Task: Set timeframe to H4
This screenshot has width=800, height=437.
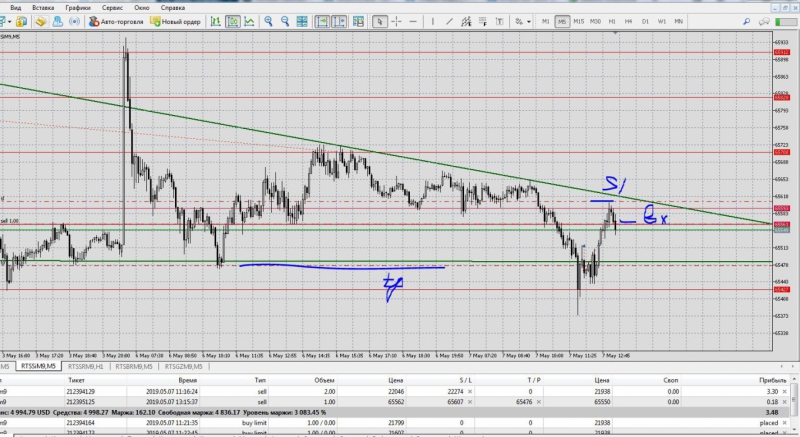Action: pos(629,21)
